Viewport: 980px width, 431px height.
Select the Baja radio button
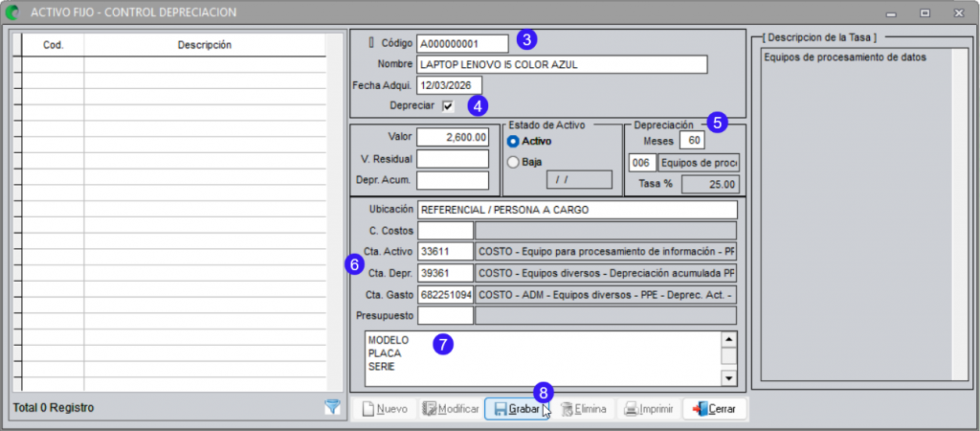pos(514,162)
